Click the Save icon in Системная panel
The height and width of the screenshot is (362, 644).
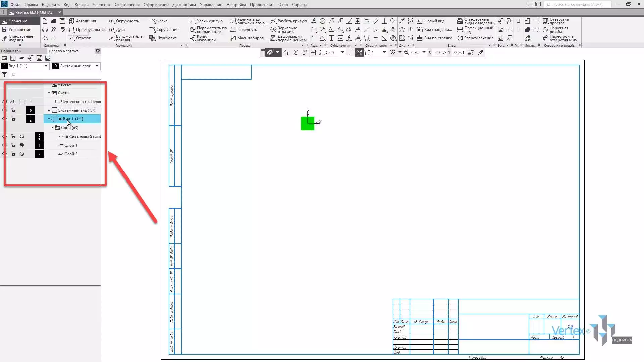click(62, 21)
